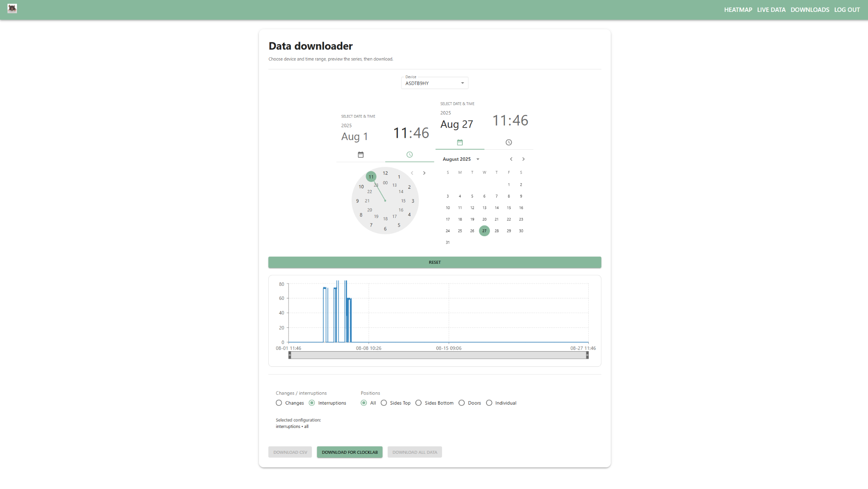868x489 pixels.
Task: Choose Sides Top position
Action: [x=384, y=403]
